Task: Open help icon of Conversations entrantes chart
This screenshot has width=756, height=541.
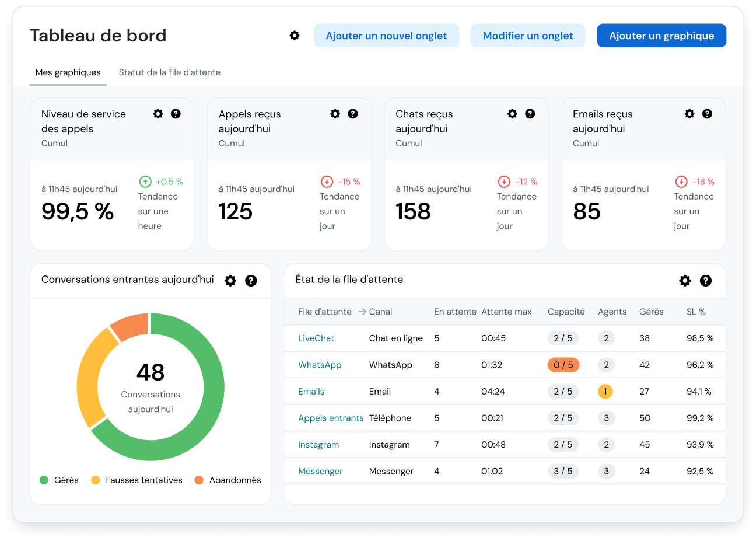Action: (x=251, y=281)
